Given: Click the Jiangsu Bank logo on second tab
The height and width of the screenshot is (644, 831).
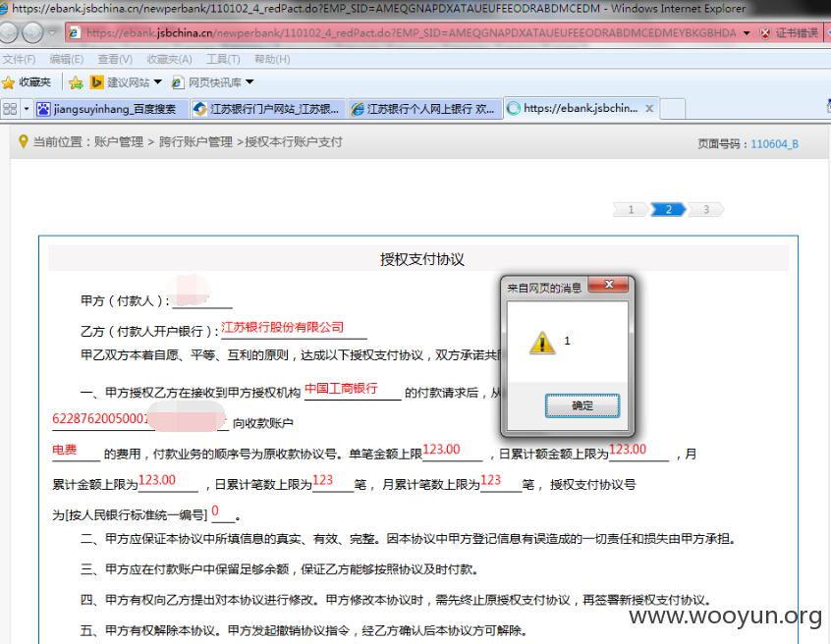Looking at the screenshot, I should click(x=199, y=109).
